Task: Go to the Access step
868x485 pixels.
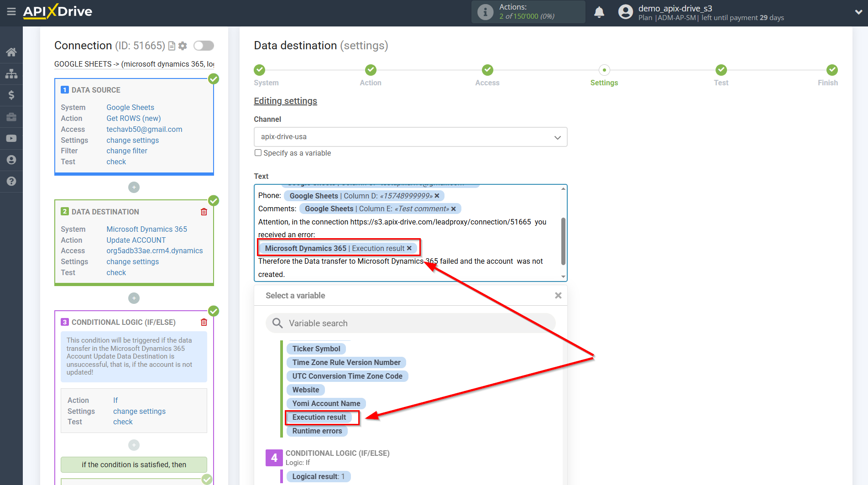Action: 487,70
